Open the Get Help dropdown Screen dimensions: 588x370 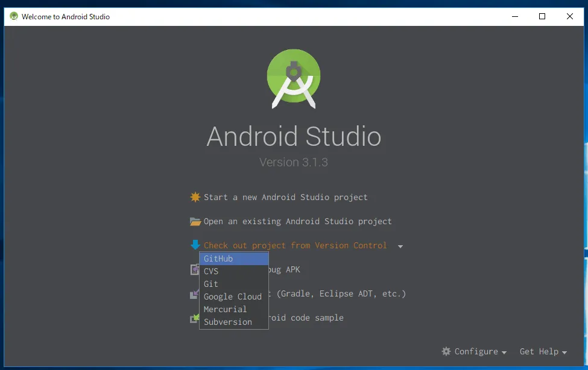[543, 351]
